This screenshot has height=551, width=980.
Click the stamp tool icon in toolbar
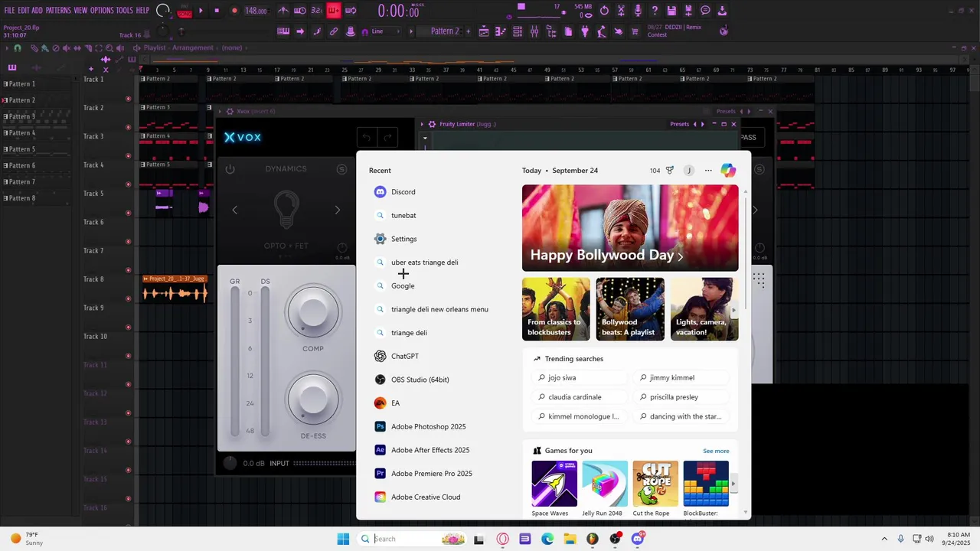(351, 31)
